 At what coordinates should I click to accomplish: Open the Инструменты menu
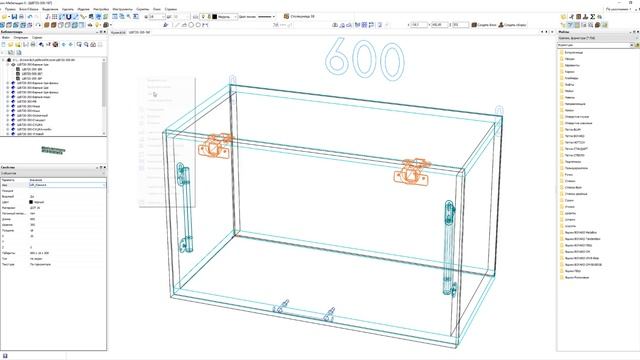click(x=122, y=9)
